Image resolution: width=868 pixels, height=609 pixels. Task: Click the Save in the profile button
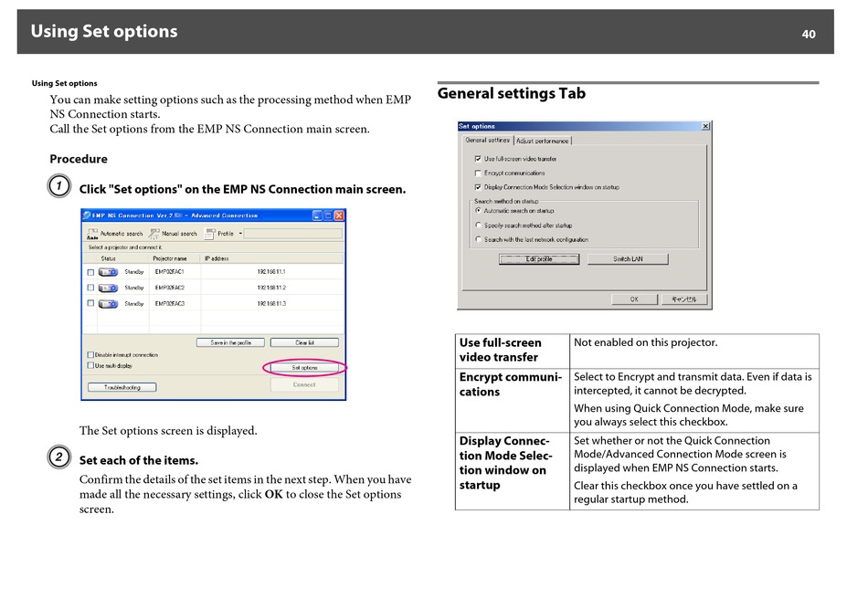230,343
